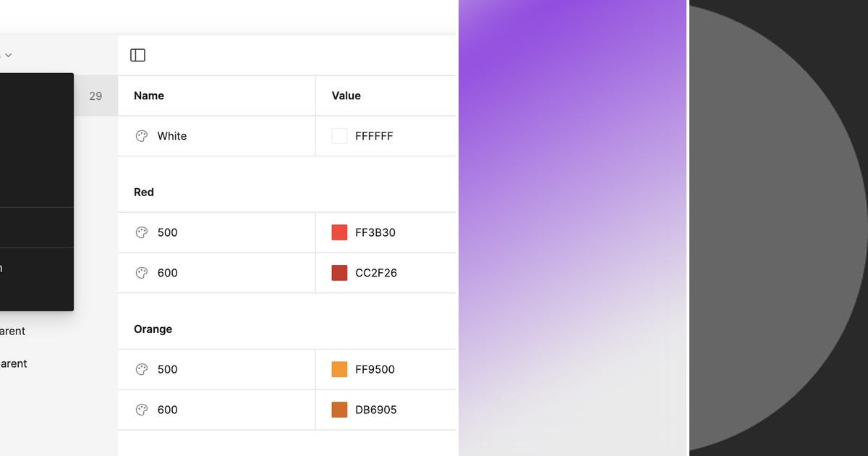Viewport: 868px width, 456px height.
Task: Click the color variable icon next to Orange 600
Action: (x=142, y=410)
